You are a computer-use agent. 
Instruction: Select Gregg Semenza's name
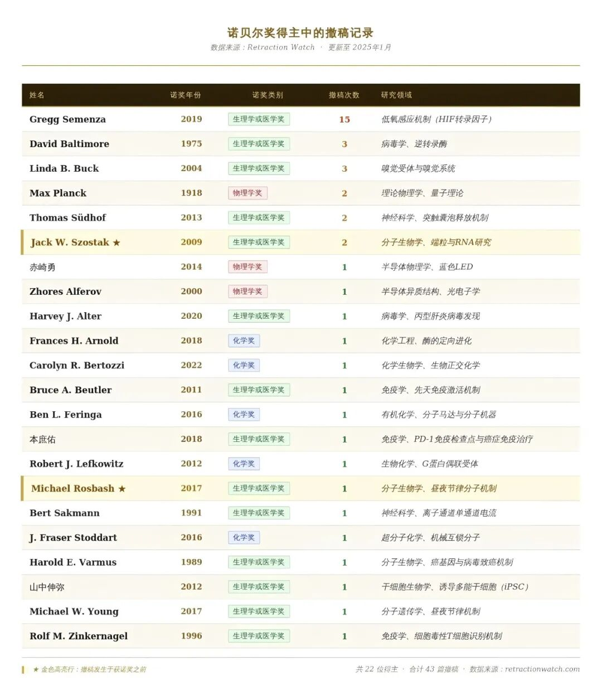tap(67, 119)
